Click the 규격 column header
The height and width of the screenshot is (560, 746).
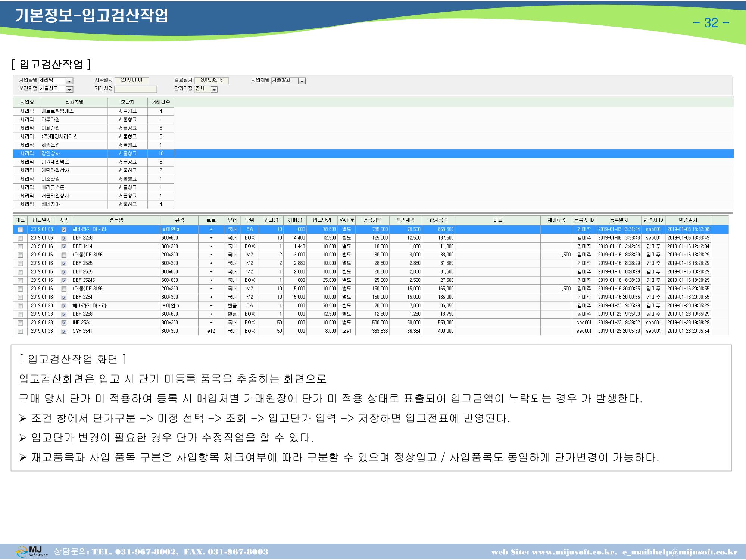pyautogui.click(x=180, y=220)
